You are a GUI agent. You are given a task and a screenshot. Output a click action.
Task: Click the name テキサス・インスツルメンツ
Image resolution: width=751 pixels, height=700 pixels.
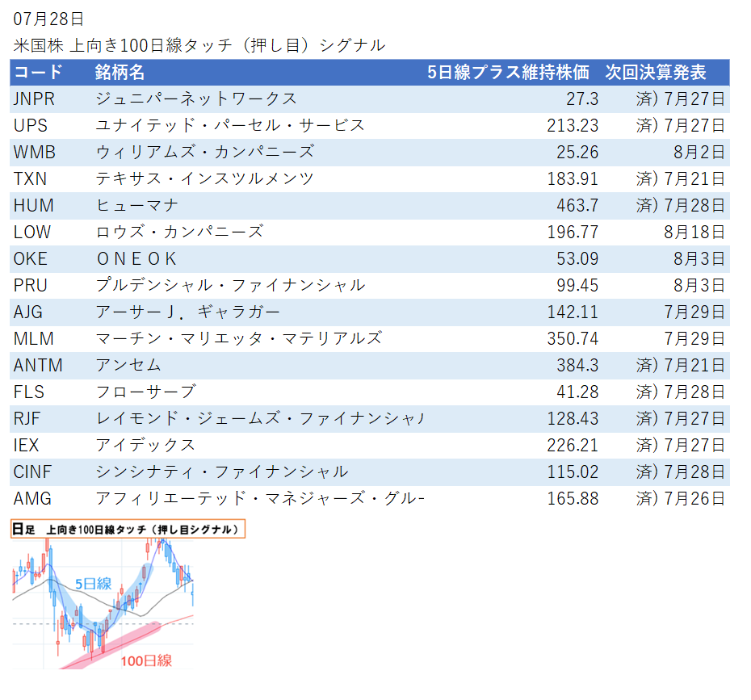[204, 179]
